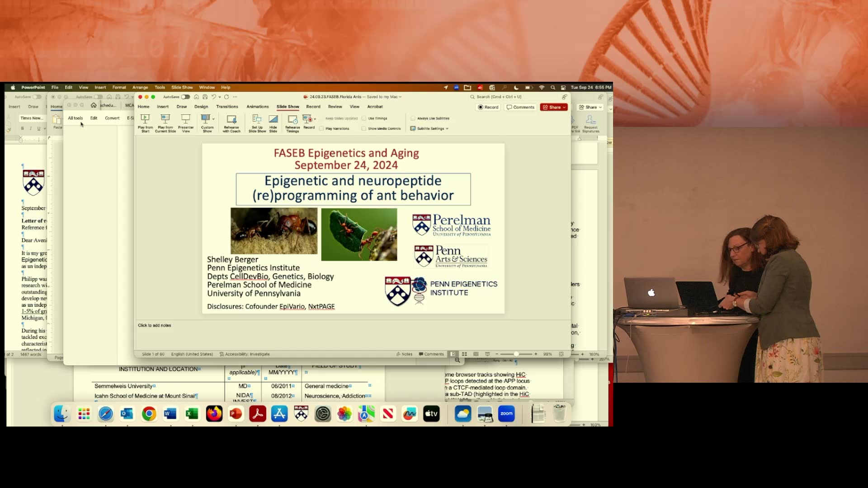The image size is (868, 488).
Task: Toggle AutoSave in the background Word window
Action: point(37,97)
